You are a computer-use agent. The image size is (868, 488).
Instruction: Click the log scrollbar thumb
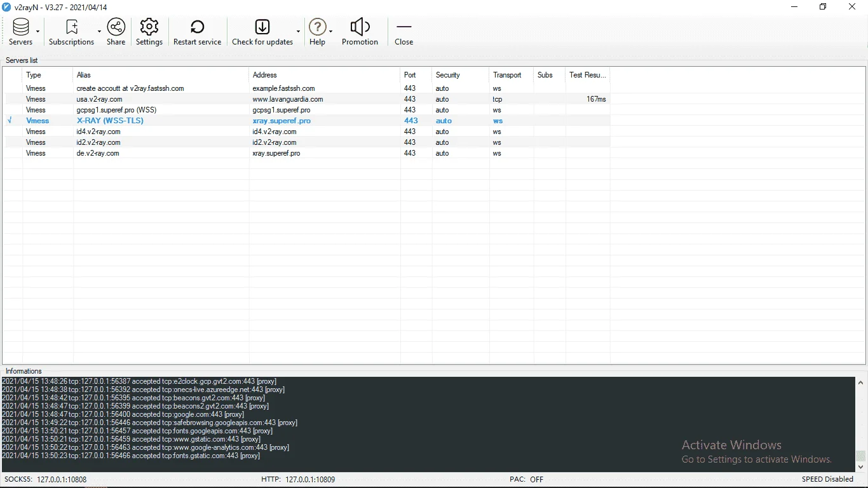pyautogui.click(x=861, y=456)
